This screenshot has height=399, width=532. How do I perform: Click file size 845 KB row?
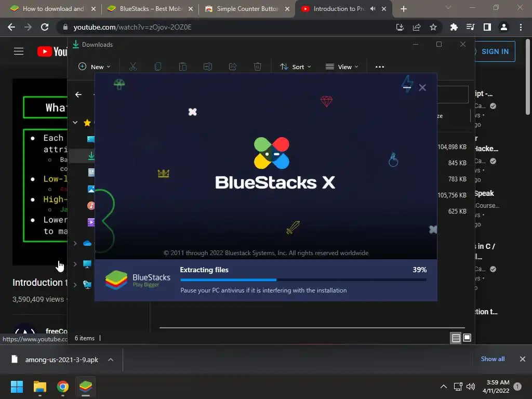pyautogui.click(x=457, y=163)
